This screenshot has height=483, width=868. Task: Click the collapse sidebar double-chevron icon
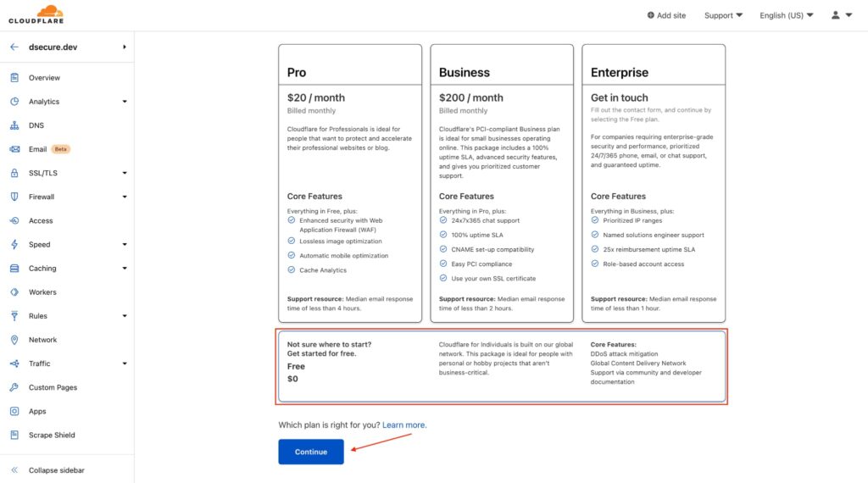14,469
